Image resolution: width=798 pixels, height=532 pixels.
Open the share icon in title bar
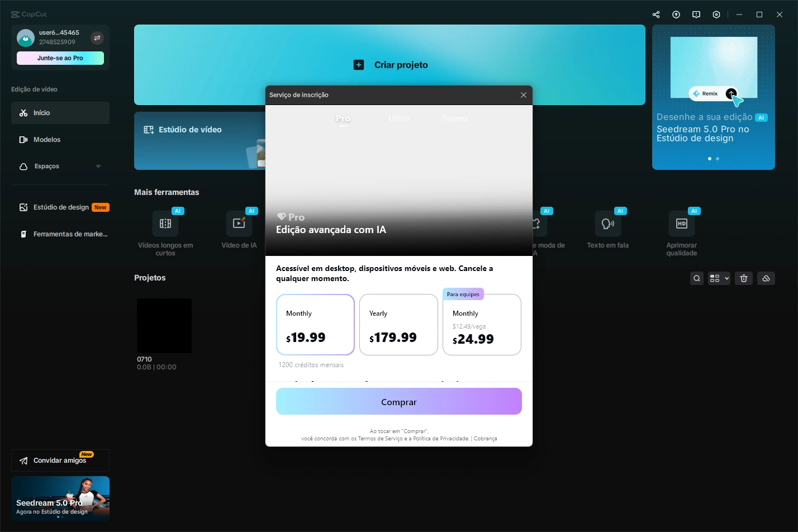tap(656, 15)
